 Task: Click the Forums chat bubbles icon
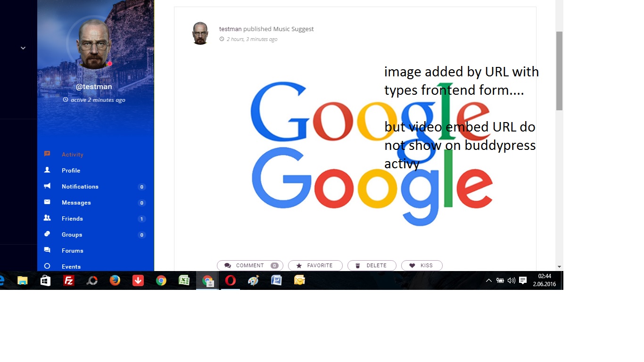tap(47, 250)
